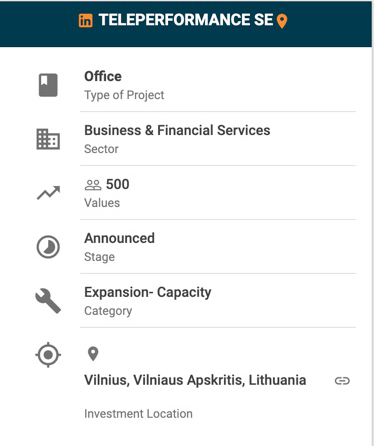Click the TELEPERFORMANCE SE title
The height and width of the screenshot is (446, 374).
click(x=186, y=20)
